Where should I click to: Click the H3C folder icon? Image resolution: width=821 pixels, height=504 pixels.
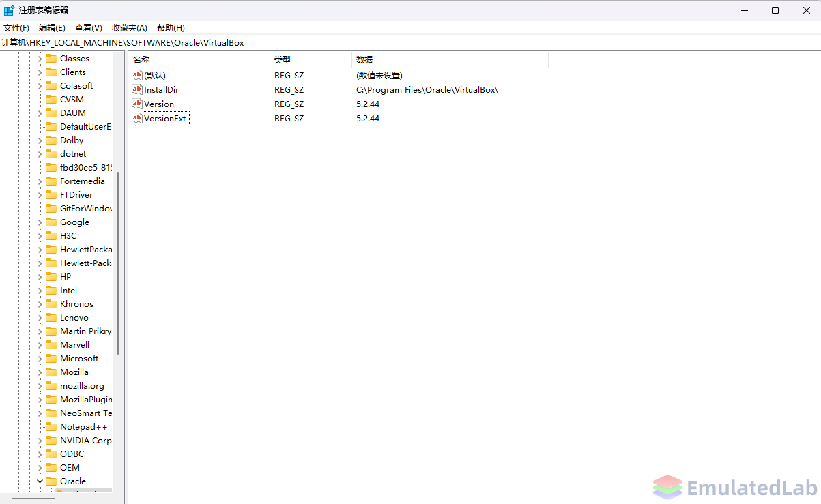[x=51, y=236]
